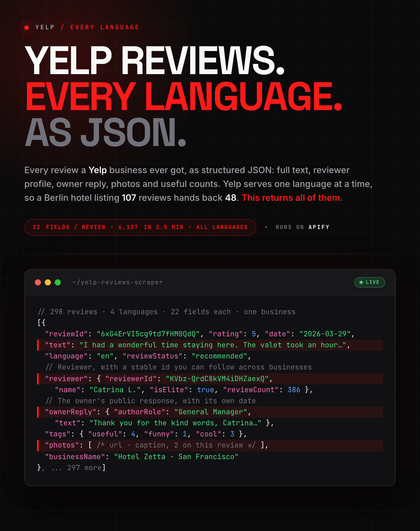Click the 'Reviewer, with a stable id' comment
This screenshot has width=420, height=531.
179,367
